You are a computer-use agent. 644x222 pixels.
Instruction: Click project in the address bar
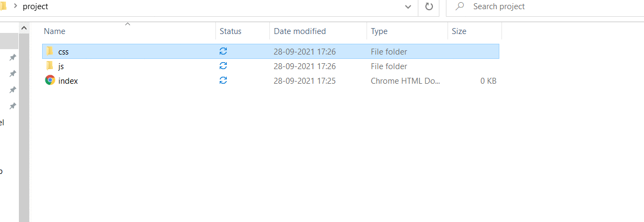(x=35, y=6)
